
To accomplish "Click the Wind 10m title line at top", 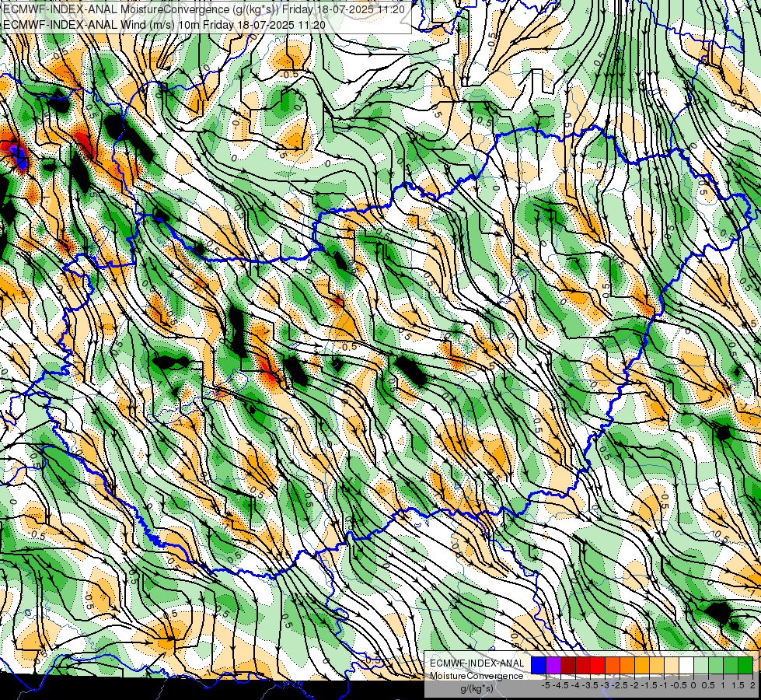I will pyautogui.click(x=164, y=25).
